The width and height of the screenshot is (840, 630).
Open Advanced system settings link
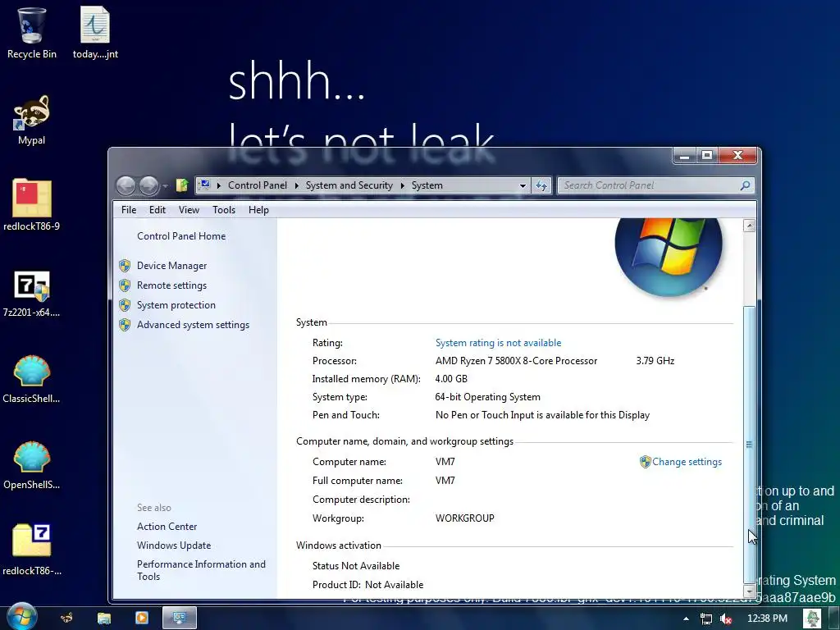[193, 325]
